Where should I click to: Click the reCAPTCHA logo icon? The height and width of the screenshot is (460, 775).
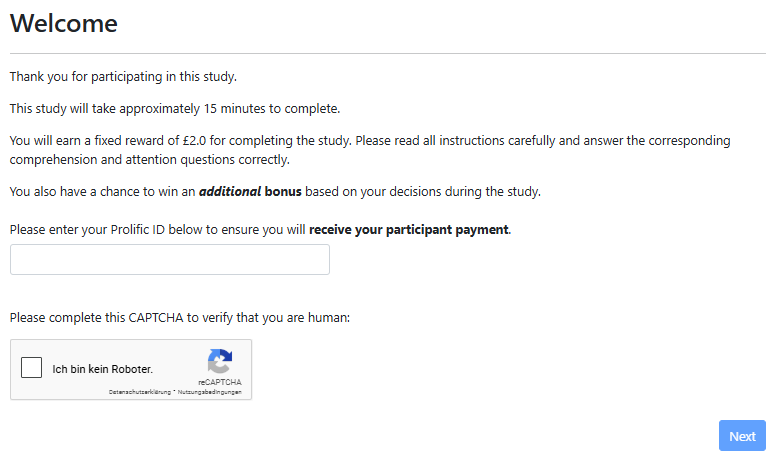point(220,361)
